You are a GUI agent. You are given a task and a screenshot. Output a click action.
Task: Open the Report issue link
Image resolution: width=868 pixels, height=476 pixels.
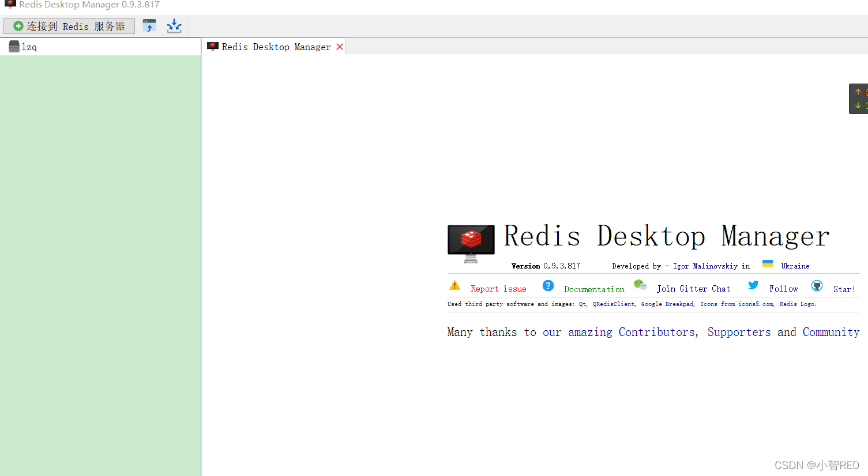[498, 289]
